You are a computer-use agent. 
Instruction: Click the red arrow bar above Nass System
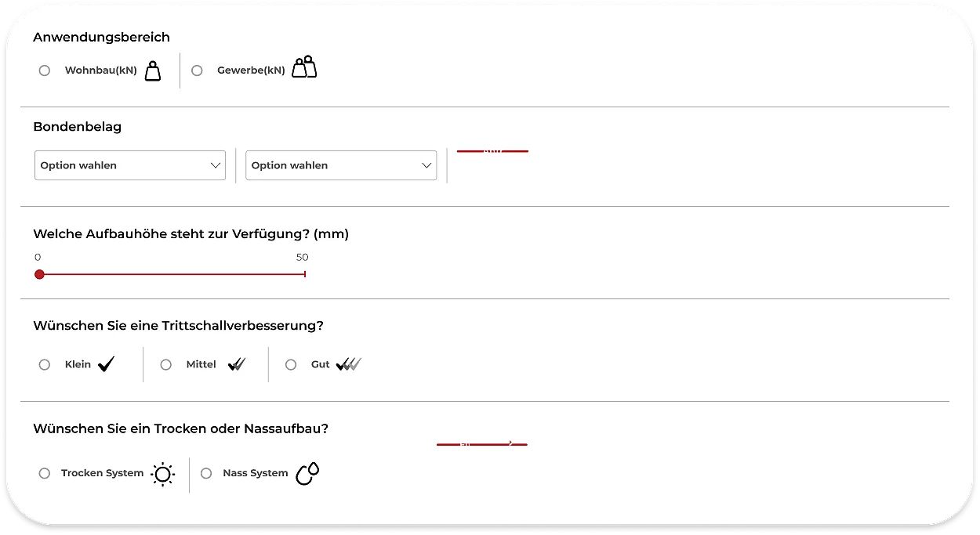coord(481,444)
